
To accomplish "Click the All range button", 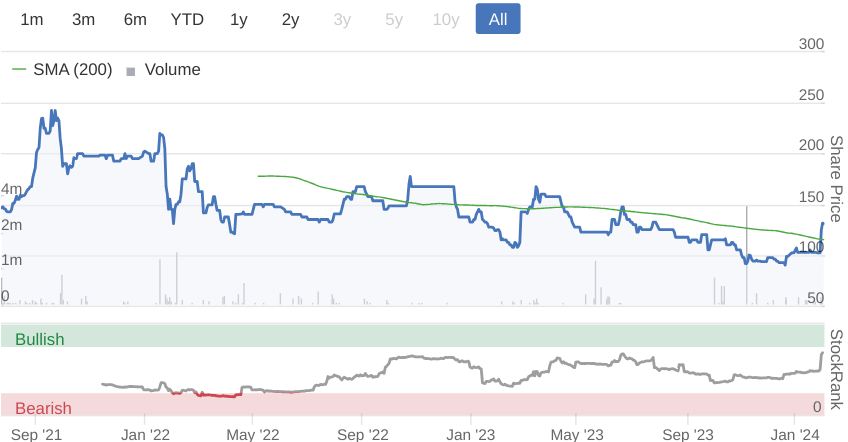I will point(498,19).
